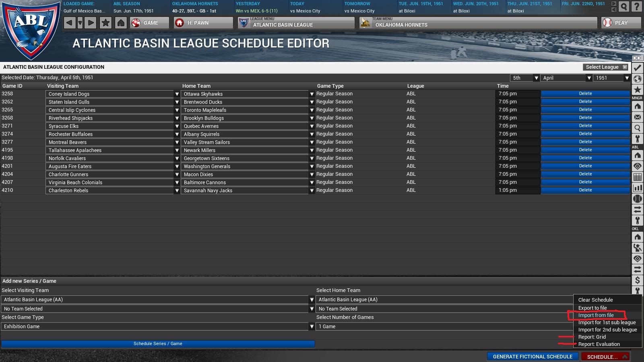
Task: Open the ABL table grid icon
Action: 638,177
